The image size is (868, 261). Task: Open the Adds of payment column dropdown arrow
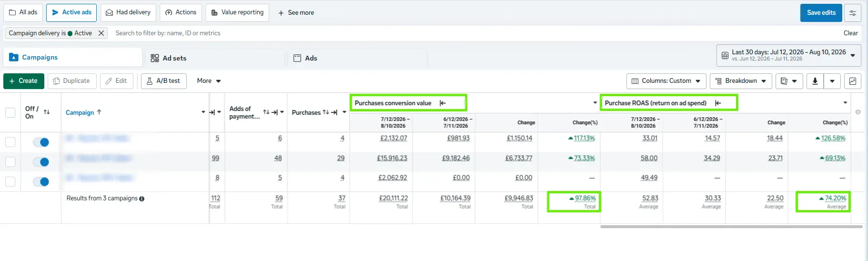[282, 112]
